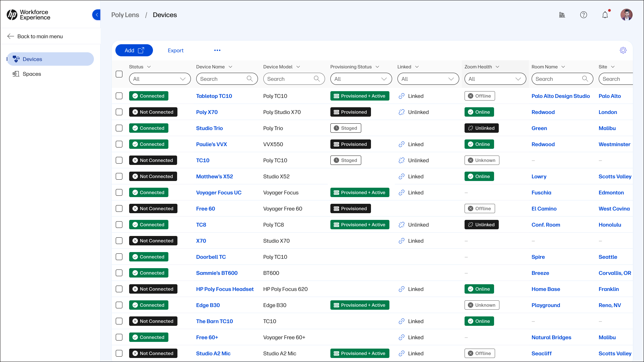Click the Back to main menu arrow icon
This screenshot has width=644, height=362.
pos(11,36)
